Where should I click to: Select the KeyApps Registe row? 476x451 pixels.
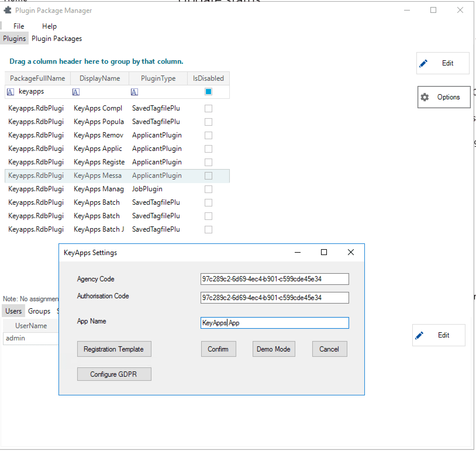click(x=117, y=162)
